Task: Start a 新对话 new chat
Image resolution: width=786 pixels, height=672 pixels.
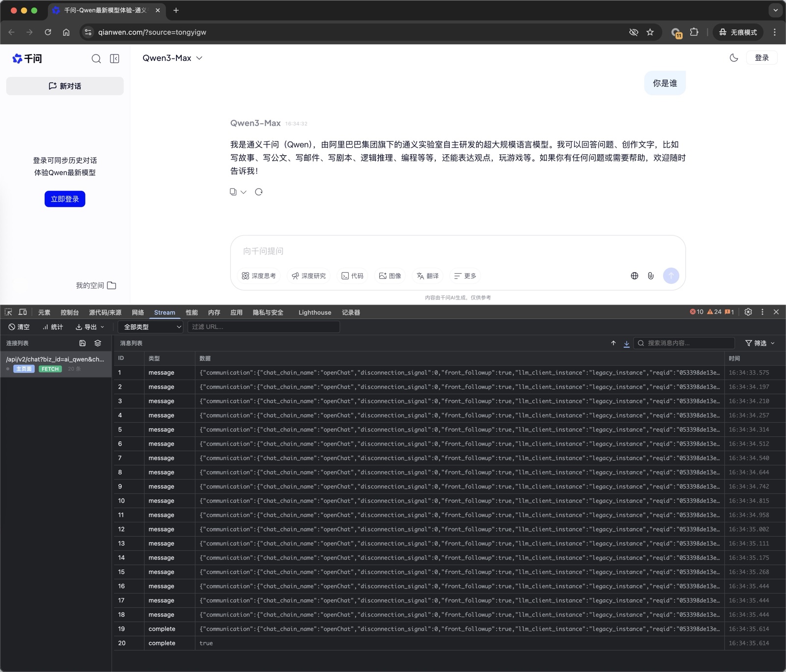Action: pos(65,86)
